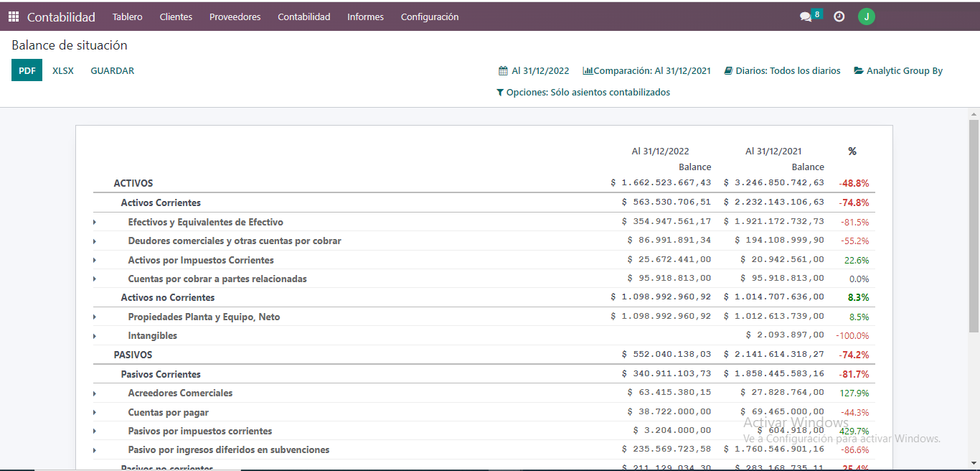
Task: Open the Informes menu
Action: pos(365,17)
